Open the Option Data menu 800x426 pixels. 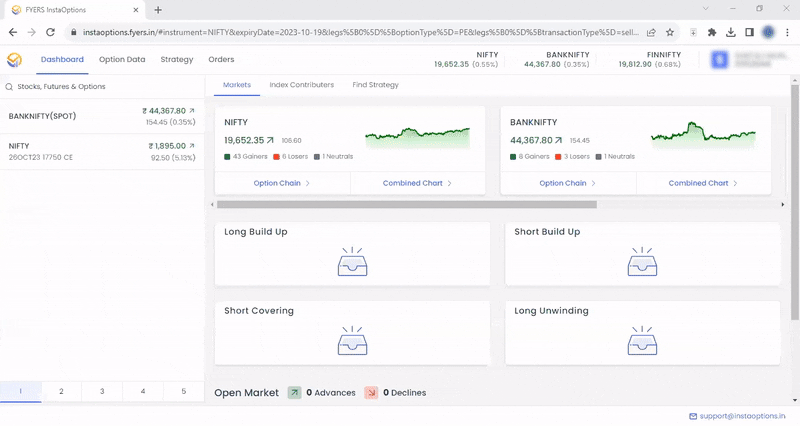122,60
